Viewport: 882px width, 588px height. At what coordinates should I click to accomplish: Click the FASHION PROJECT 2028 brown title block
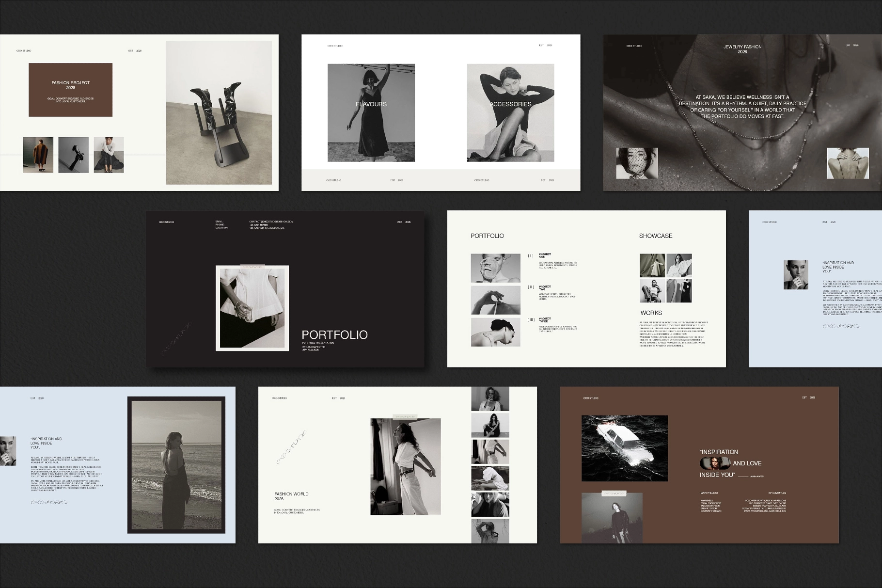tap(70, 90)
